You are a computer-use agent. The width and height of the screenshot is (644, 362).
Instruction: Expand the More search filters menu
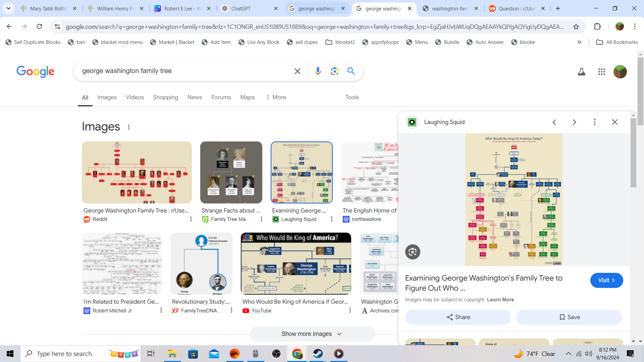[276, 97]
